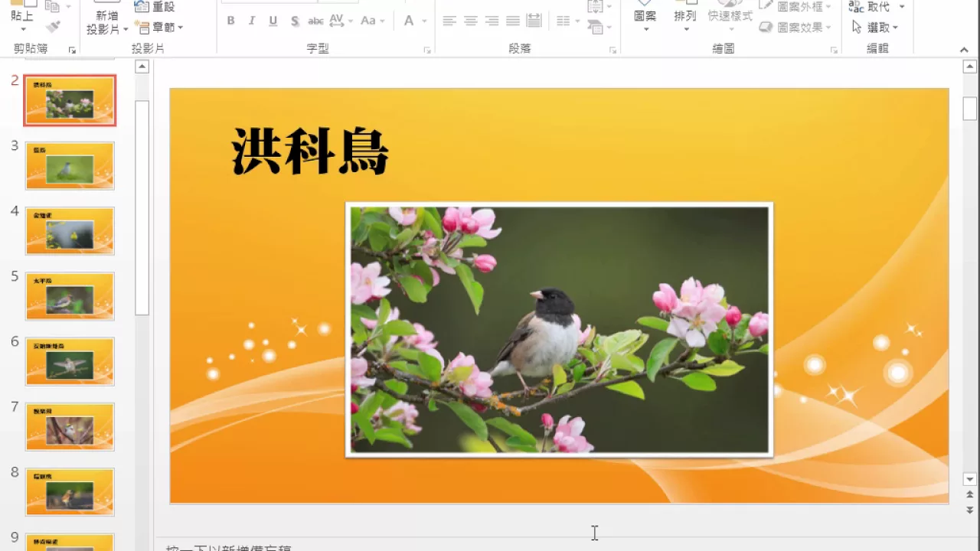This screenshot has height=551, width=980.
Task: Click 圖案外框 shape outline
Action: (x=795, y=7)
